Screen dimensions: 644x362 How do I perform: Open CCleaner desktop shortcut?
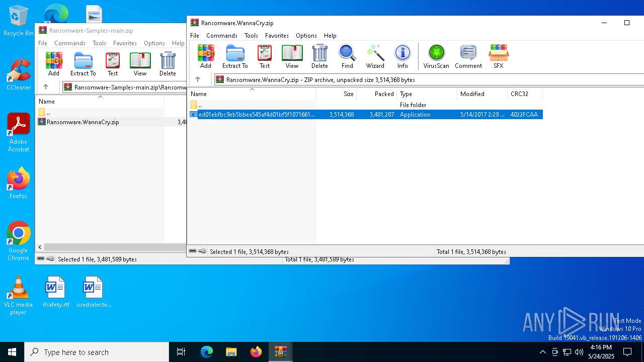(x=19, y=75)
